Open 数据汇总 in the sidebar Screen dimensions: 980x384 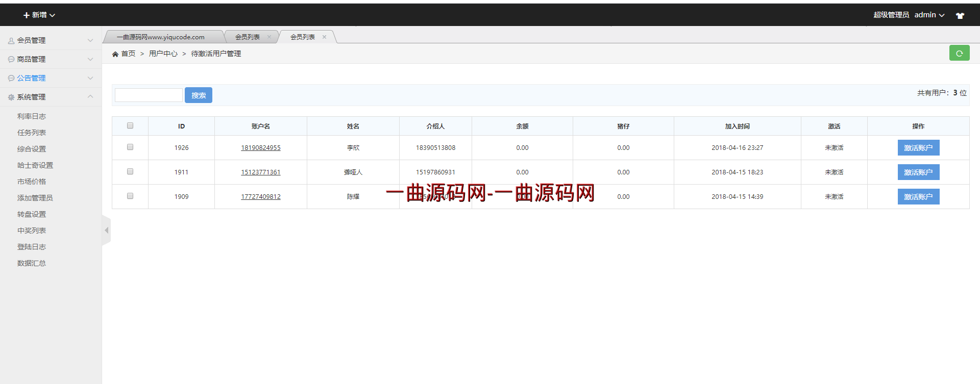(32, 263)
